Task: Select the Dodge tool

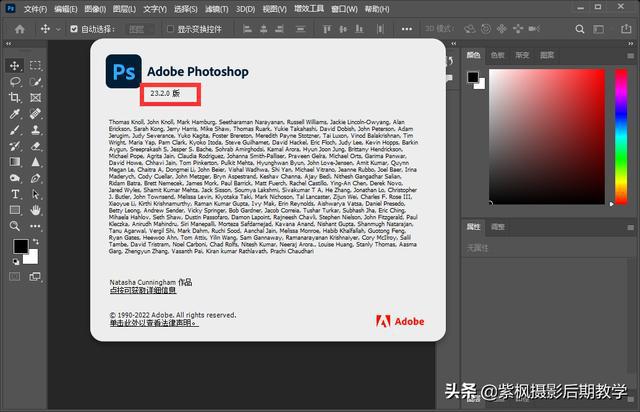Action: pyautogui.click(x=15, y=178)
